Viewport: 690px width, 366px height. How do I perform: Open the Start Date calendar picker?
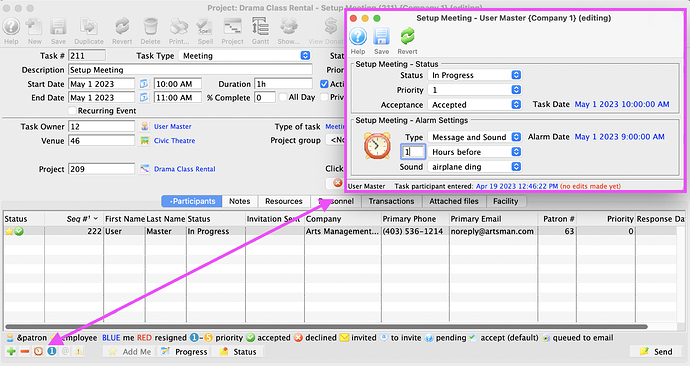(144, 84)
